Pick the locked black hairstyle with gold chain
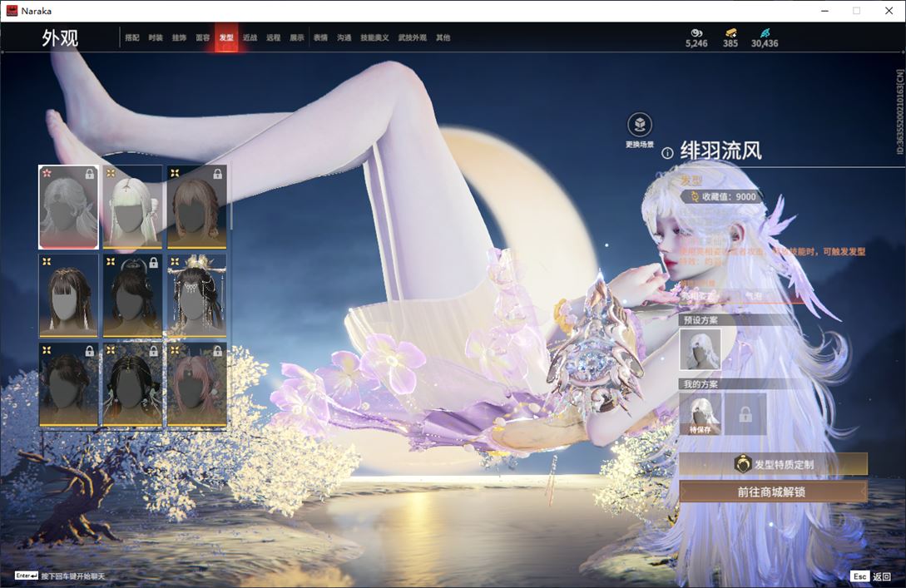906x588 pixels. (x=132, y=385)
